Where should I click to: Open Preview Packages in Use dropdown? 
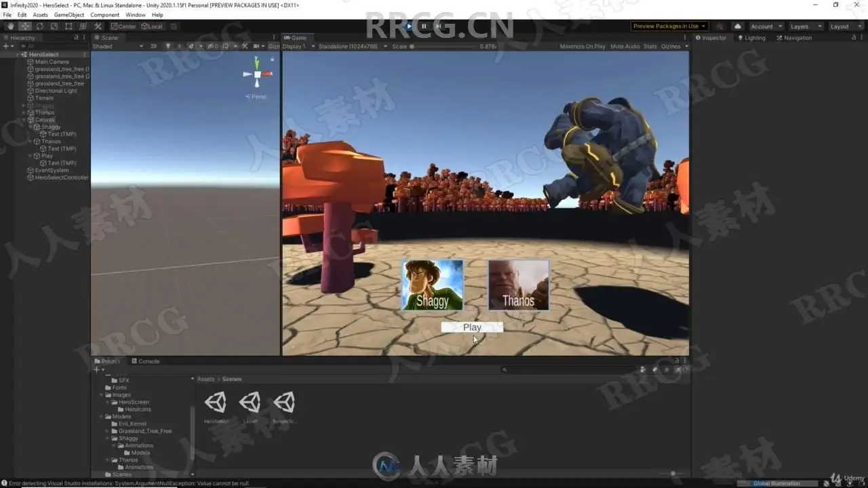pyautogui.click(x=670, y=26)
